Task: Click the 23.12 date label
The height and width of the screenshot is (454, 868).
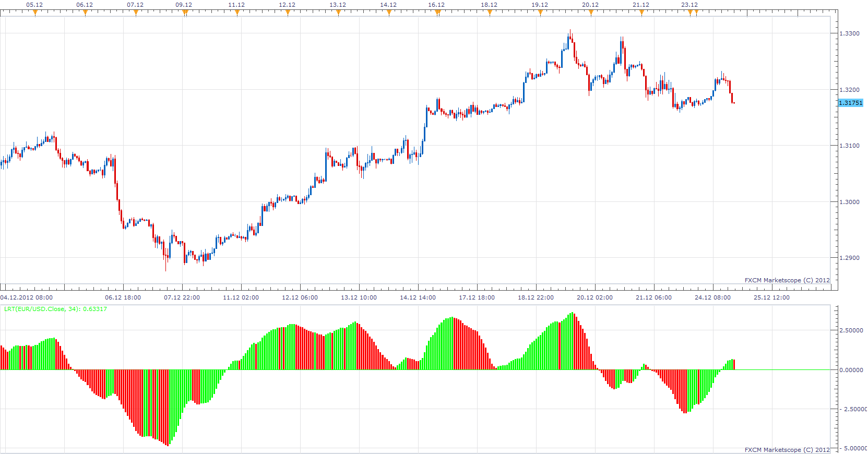Action: tap(689, 5)
